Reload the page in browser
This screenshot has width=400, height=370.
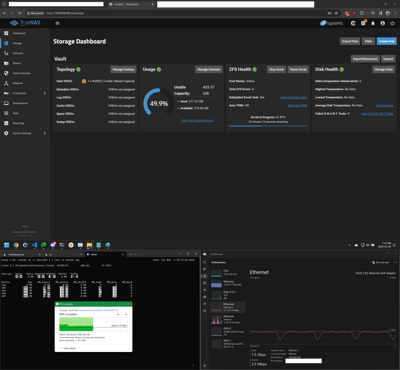[x=19, y=13]
